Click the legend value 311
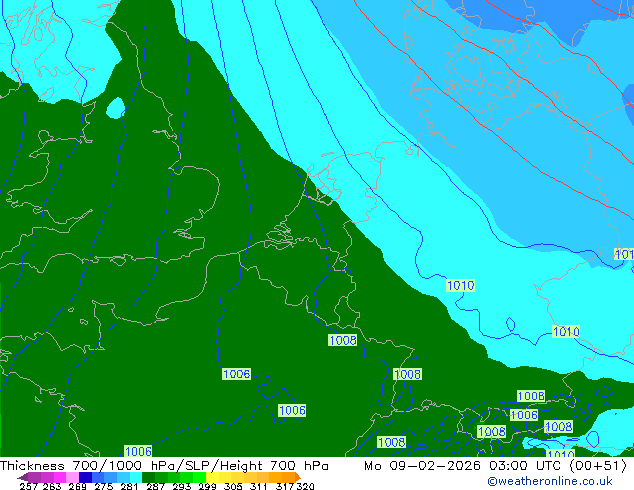 (259, 486)
